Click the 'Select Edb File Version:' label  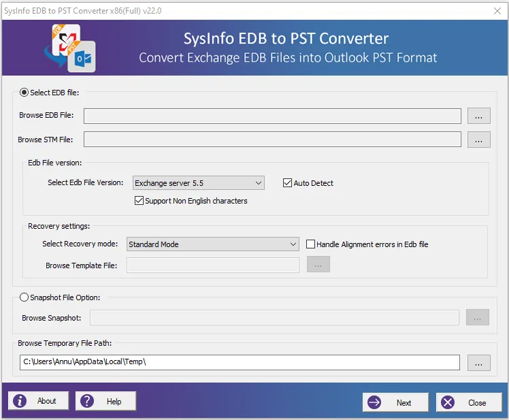(85, 182)
